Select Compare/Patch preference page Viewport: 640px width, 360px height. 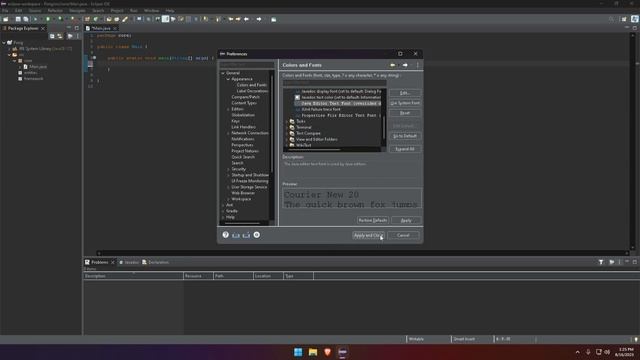245,97
